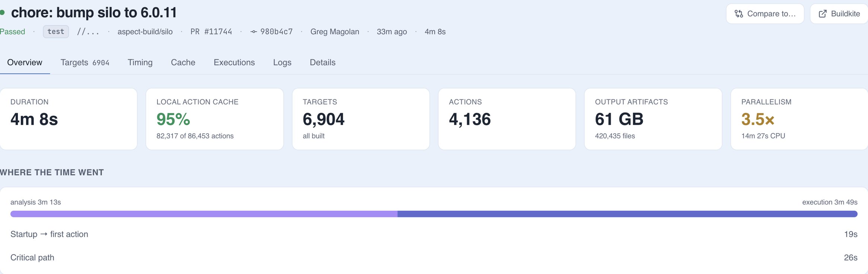Click the author name Greg Magolan

335,32
